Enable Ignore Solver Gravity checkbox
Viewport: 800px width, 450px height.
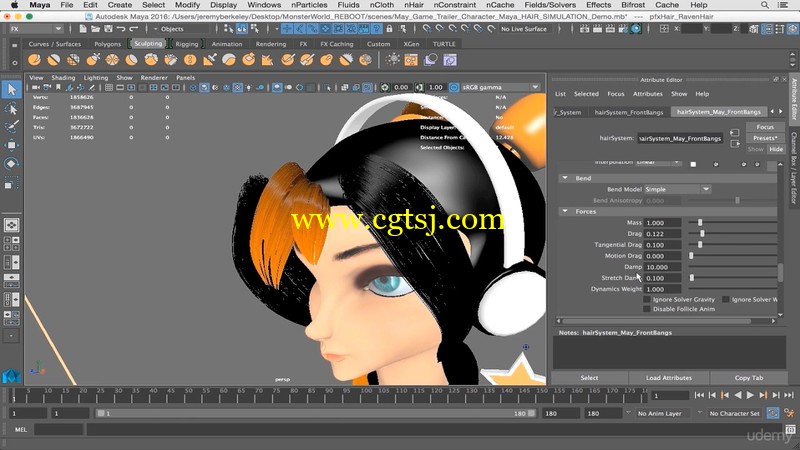click(x=647, y=299)
